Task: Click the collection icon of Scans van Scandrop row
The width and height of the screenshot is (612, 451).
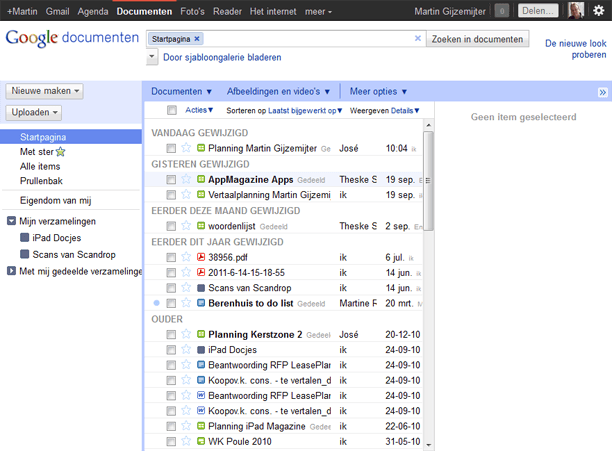Action: 201,288
